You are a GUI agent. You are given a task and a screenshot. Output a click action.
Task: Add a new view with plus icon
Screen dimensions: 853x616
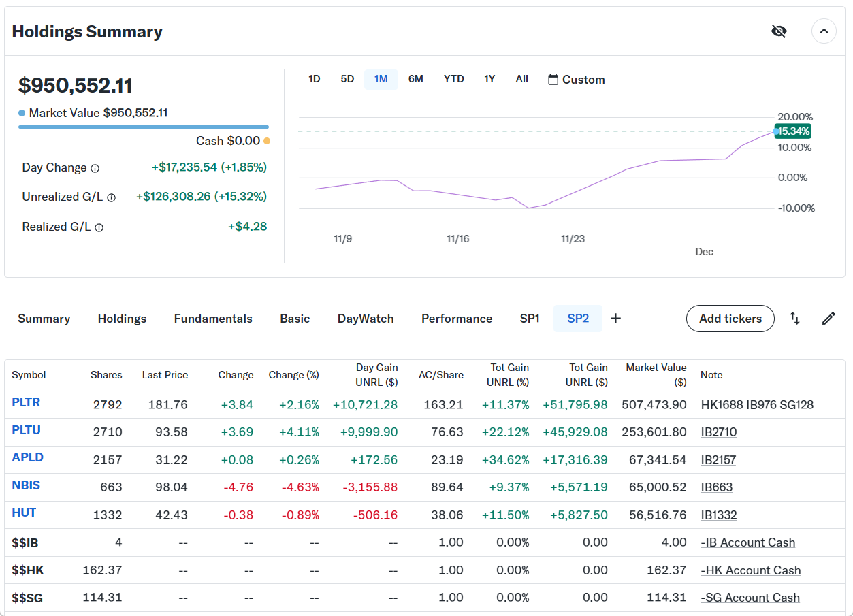pyautogui.click(x=615, y=319)
